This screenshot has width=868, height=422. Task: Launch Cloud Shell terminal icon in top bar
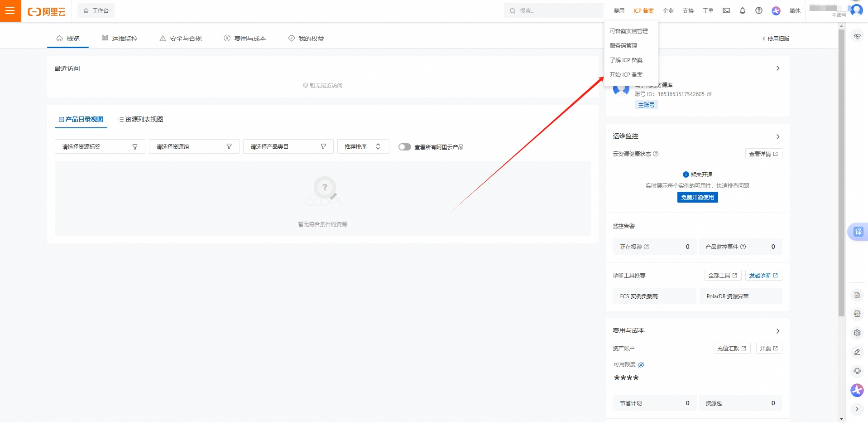pyautogui.click(x=725, y=10)
